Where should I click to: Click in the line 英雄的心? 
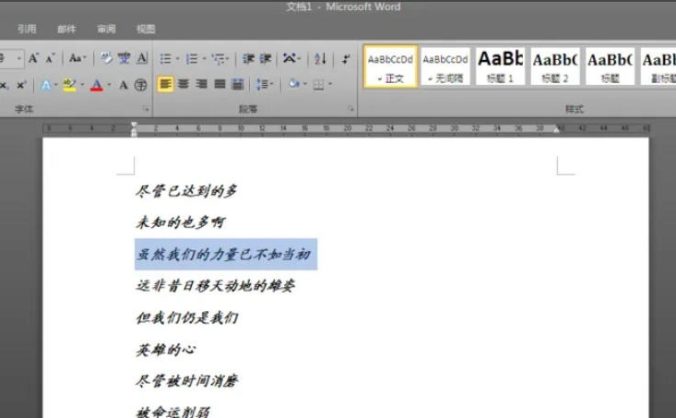pos(166,349)
